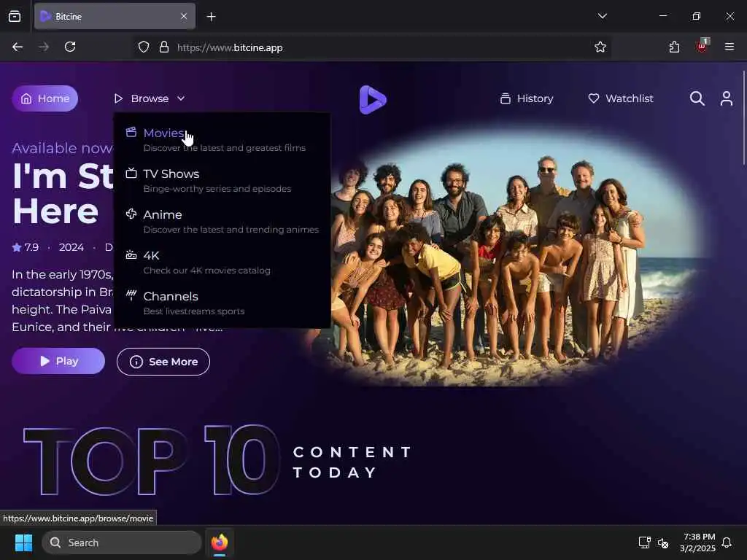Viewport: 747px width, 560px height.
Task: Open a new browser tab
Action: tap(212, 17)
